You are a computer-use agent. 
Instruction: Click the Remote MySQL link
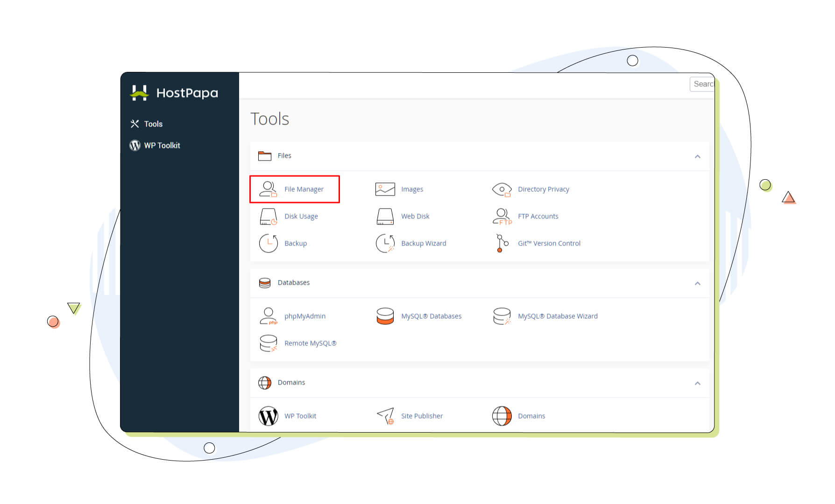(x=310, y=343)
